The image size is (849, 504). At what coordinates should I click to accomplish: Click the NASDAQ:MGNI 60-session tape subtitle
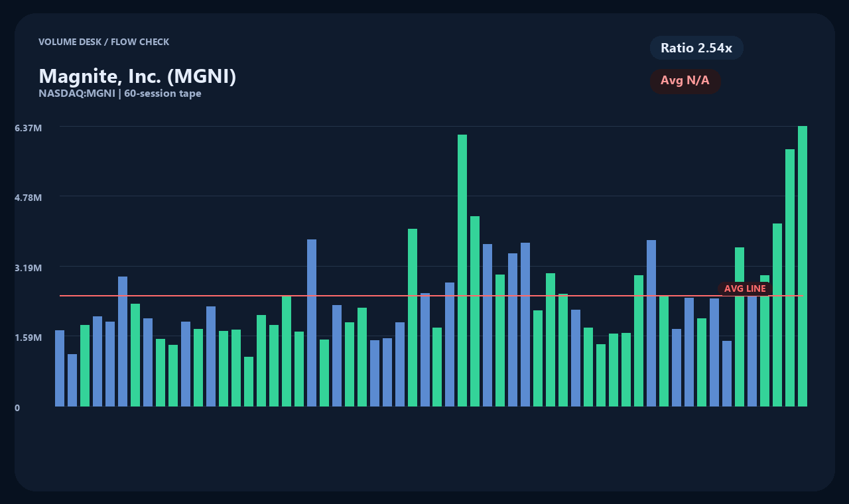[120, 94]
